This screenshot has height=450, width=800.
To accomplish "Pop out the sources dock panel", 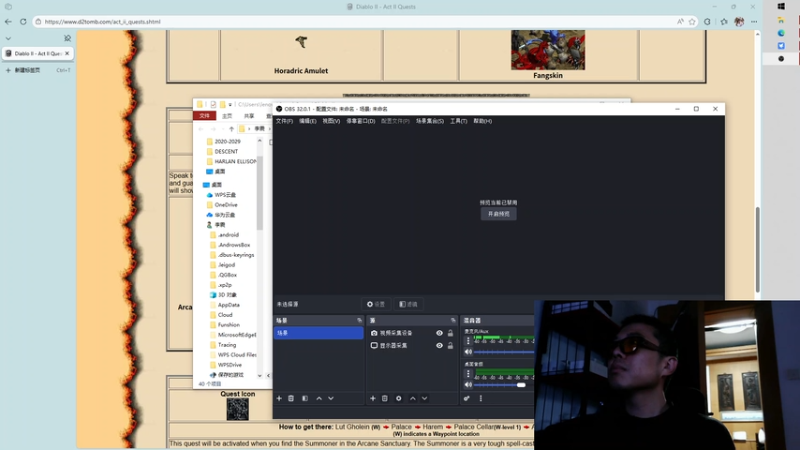I will (x=453, y=320).
